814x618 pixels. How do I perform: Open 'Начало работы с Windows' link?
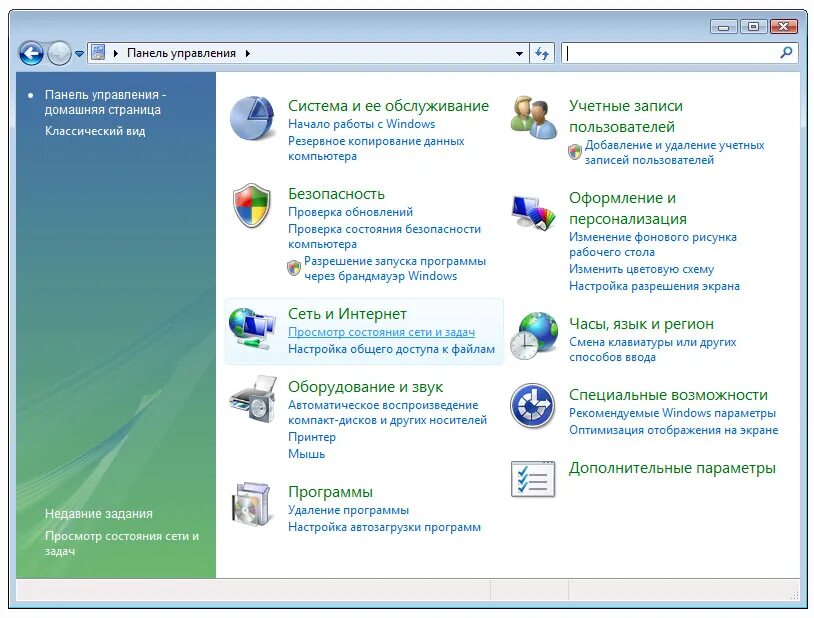361,124
